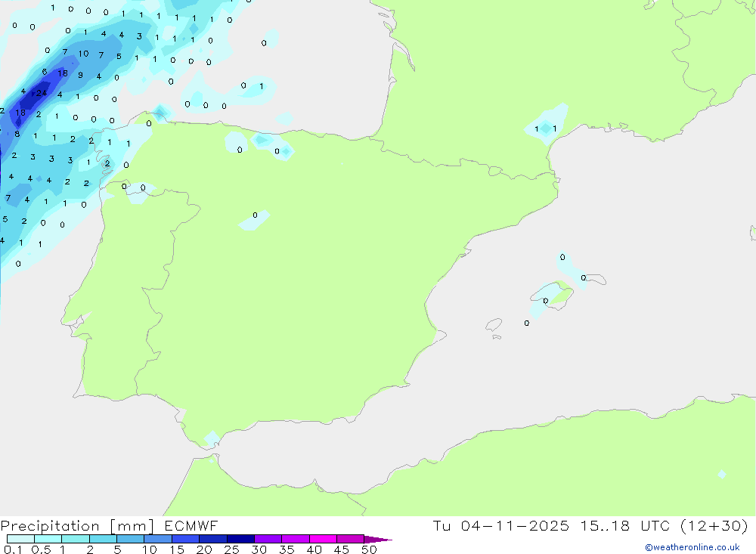Click the legend arrow tip above 50 mm
The height and width of the screenshot is (554, 756).
[378, 539]
